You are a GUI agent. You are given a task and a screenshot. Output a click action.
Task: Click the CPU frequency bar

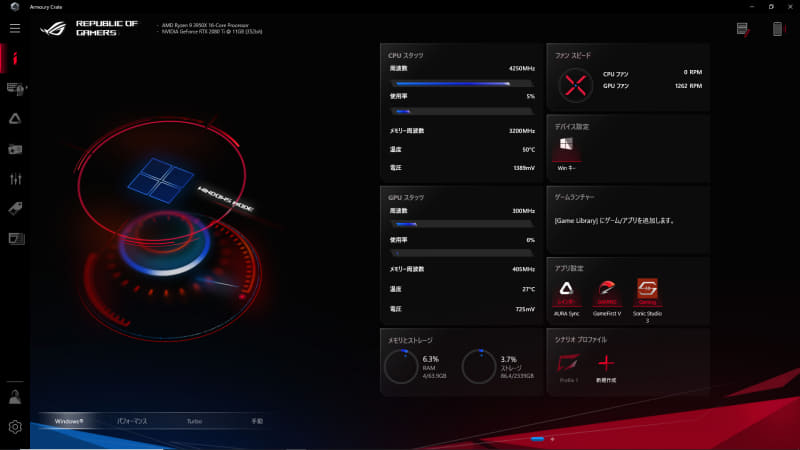tap(462, 83)
